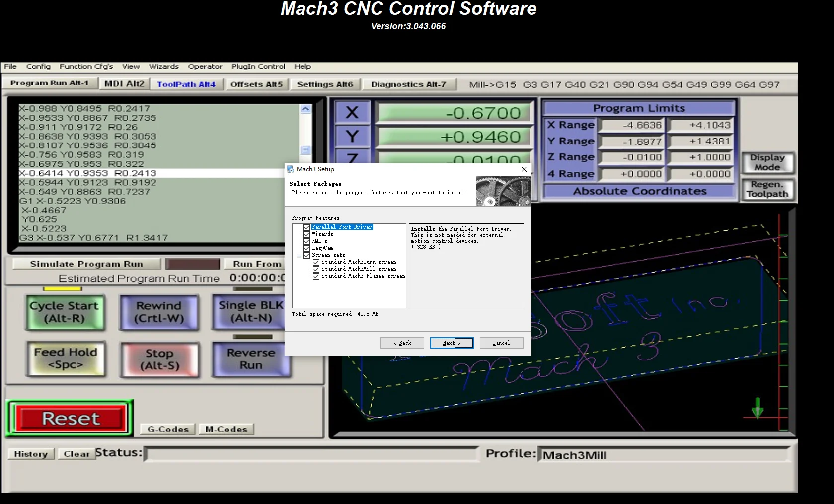
Task: Click the History button
Action: (x=31, y=454)
